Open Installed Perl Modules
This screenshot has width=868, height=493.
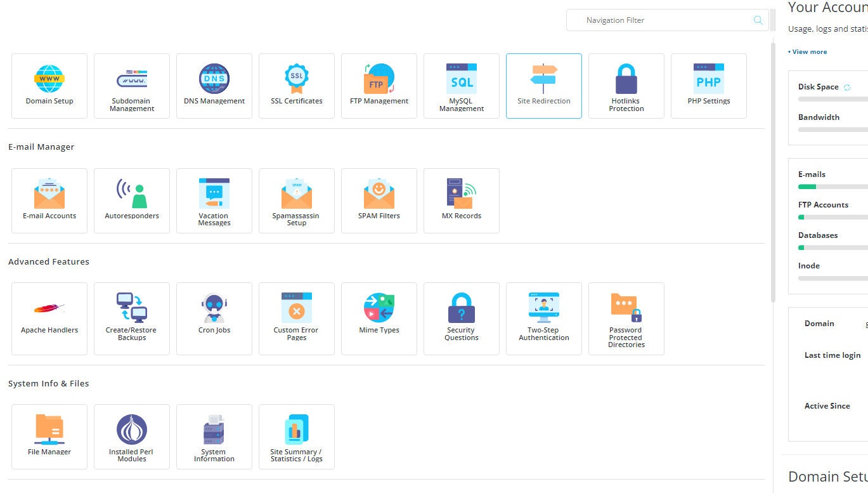(x=131, y=437)
